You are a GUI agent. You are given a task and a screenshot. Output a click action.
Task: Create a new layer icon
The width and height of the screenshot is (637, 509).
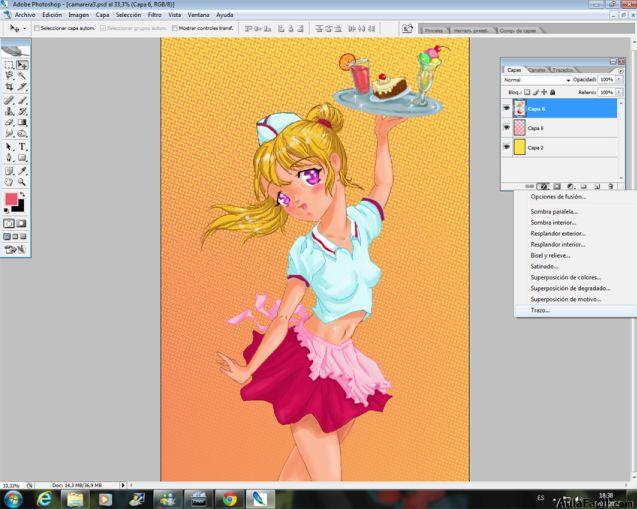coord(597,186)
